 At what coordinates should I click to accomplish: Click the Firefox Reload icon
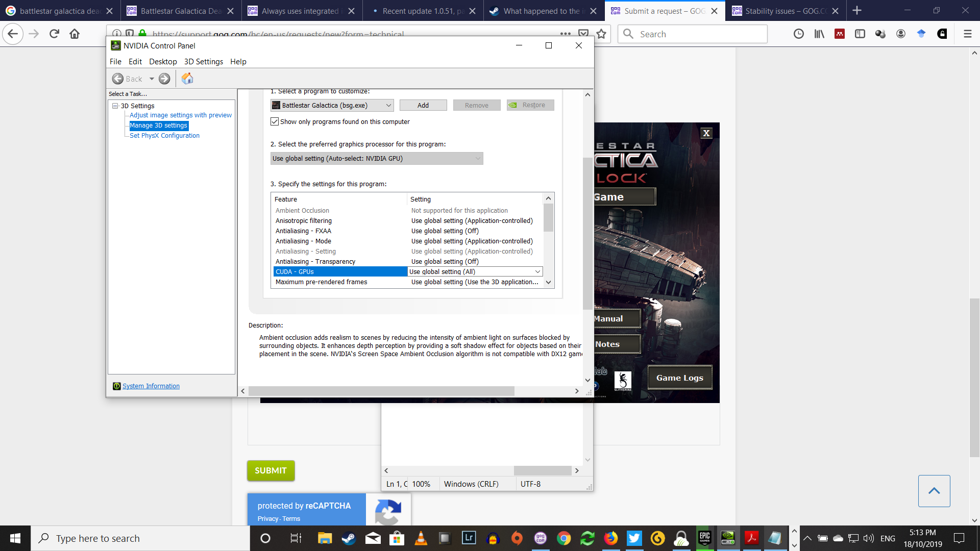54,34
